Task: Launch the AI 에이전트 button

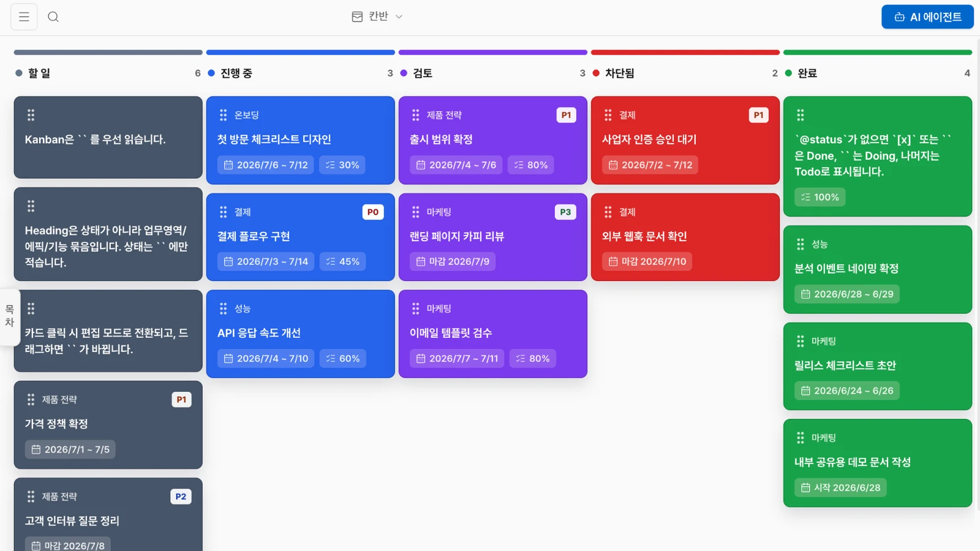Action: pyautogui.click(x=927, y=17)
